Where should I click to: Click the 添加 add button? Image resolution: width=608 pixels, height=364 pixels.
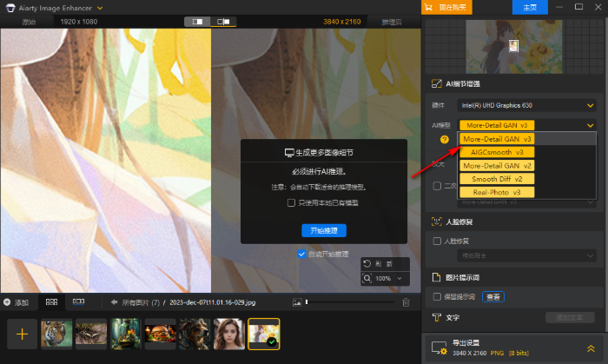point(16,302)
